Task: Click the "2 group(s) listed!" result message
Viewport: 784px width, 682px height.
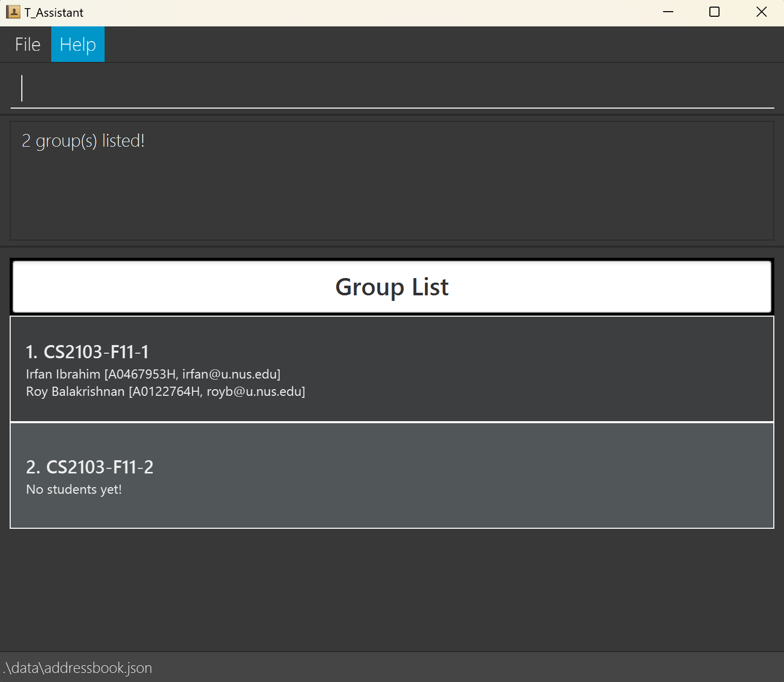Action: pos(83,141)
